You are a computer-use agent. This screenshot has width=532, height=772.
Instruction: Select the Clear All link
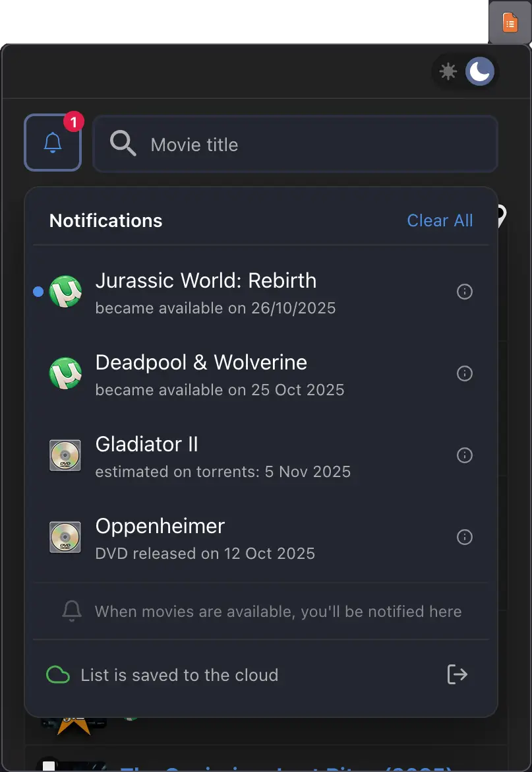pos(440,220)
